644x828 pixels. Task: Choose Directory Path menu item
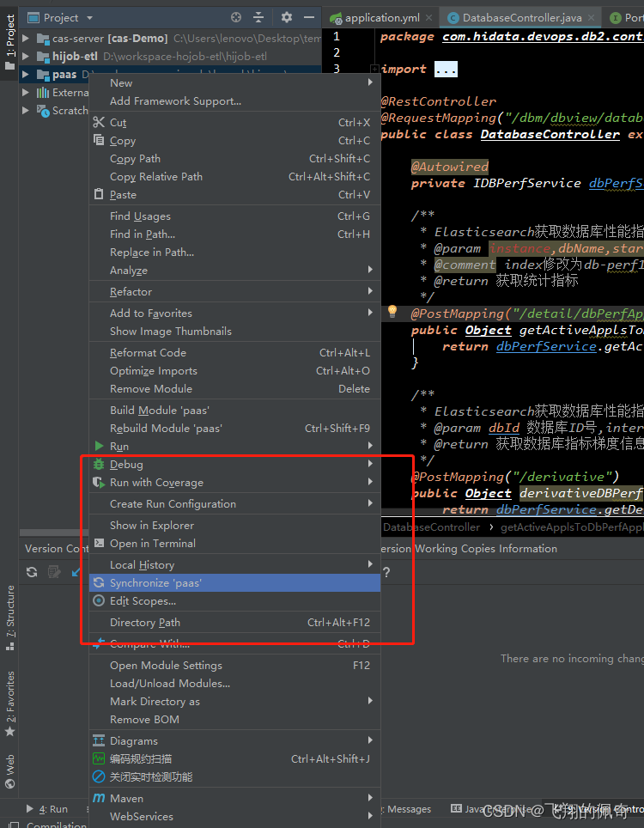pyautogui.click(x=235, y=623)
